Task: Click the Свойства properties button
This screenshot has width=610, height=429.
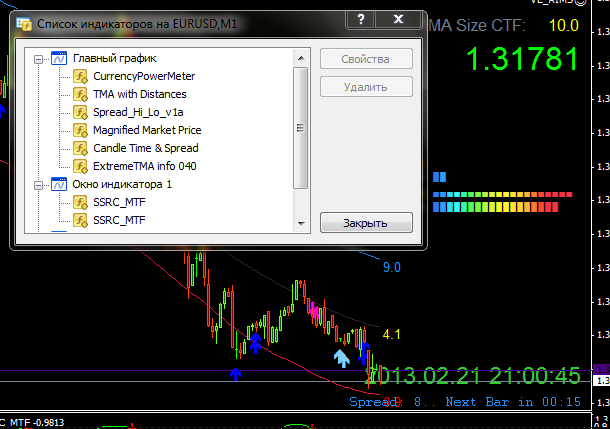Action: 366,59
